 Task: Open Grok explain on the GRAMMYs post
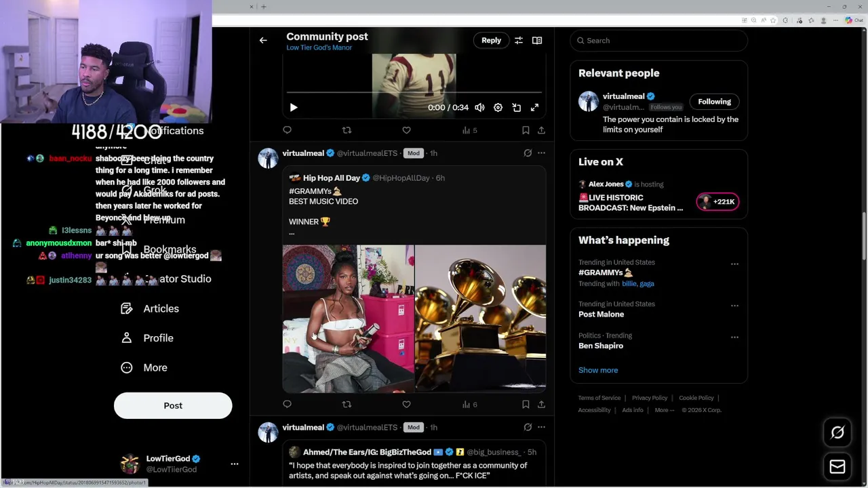528,153
